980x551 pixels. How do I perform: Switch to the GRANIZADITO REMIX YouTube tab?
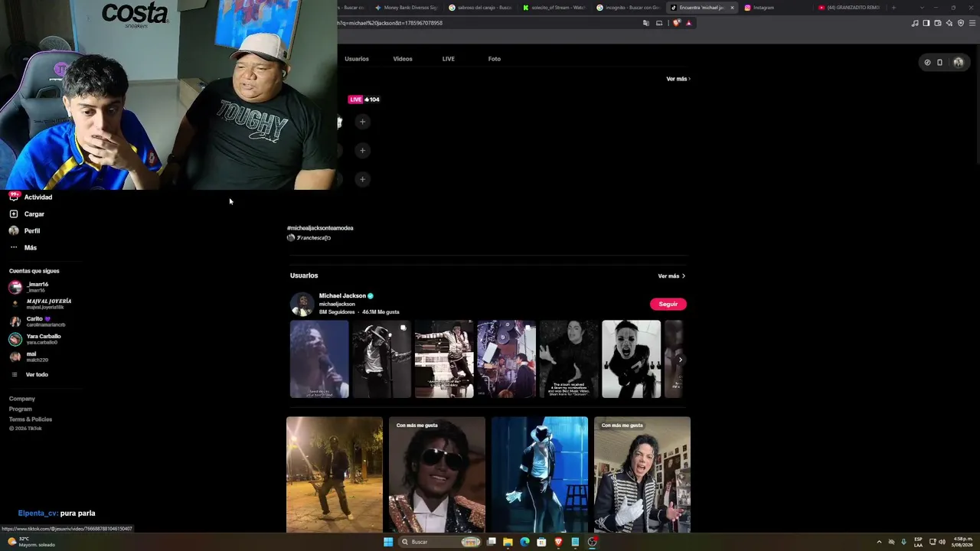[x=850, y=8]
